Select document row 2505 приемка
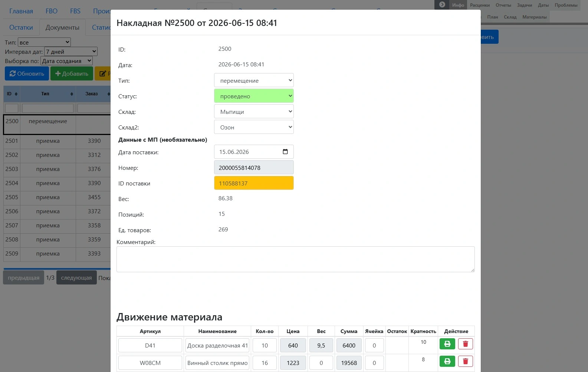Viewport: 588px width, 372px height. (x=57, y=197)
